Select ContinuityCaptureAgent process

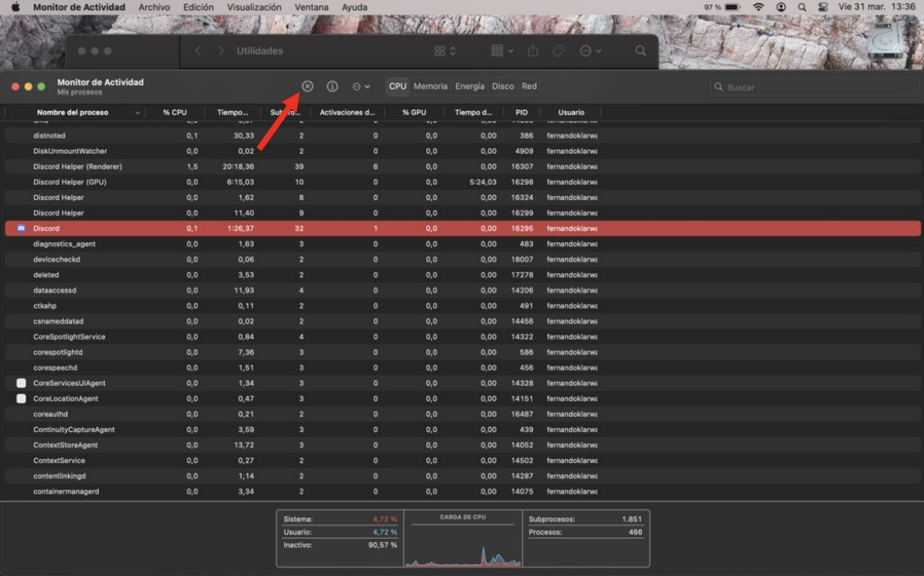pos(463,429)
